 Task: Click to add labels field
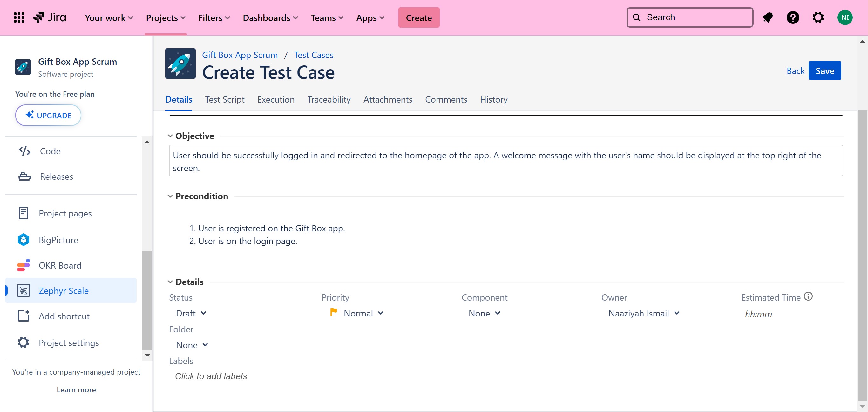(211, 376)
